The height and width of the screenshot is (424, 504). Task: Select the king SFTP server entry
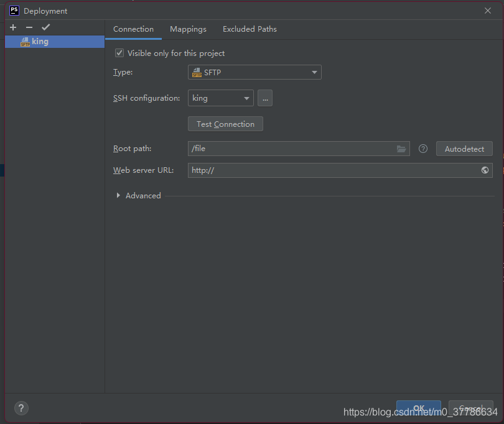pos(55,42)
